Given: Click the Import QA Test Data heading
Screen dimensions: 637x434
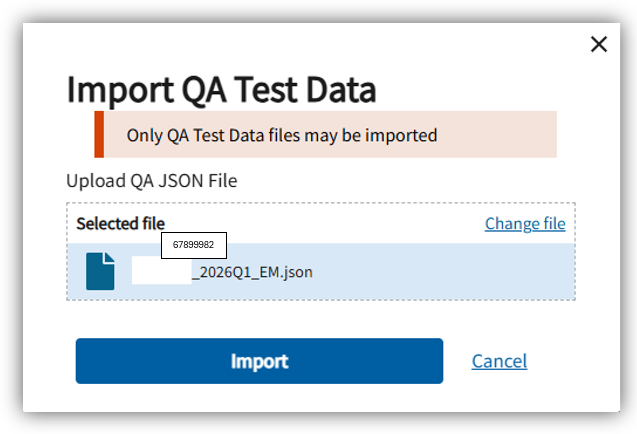Looking at the screenshot, I should pyautogui.click(x=221, y=89).
